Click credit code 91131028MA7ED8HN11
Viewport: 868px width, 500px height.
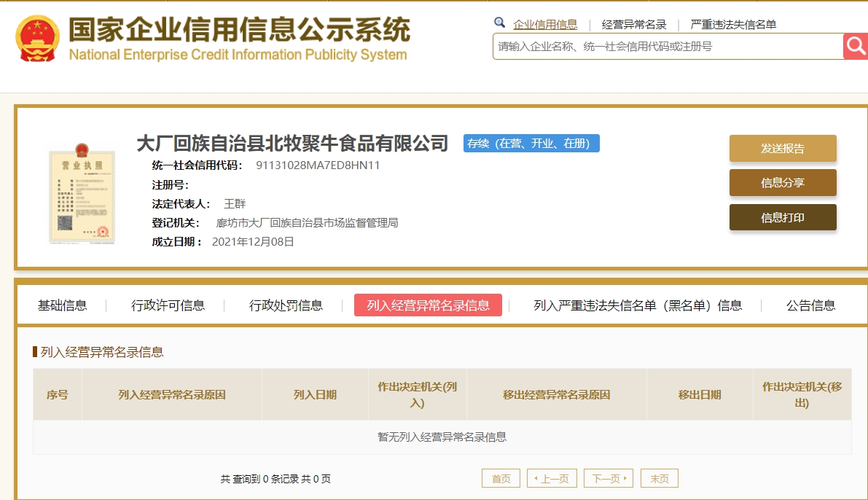coord(318,165)
